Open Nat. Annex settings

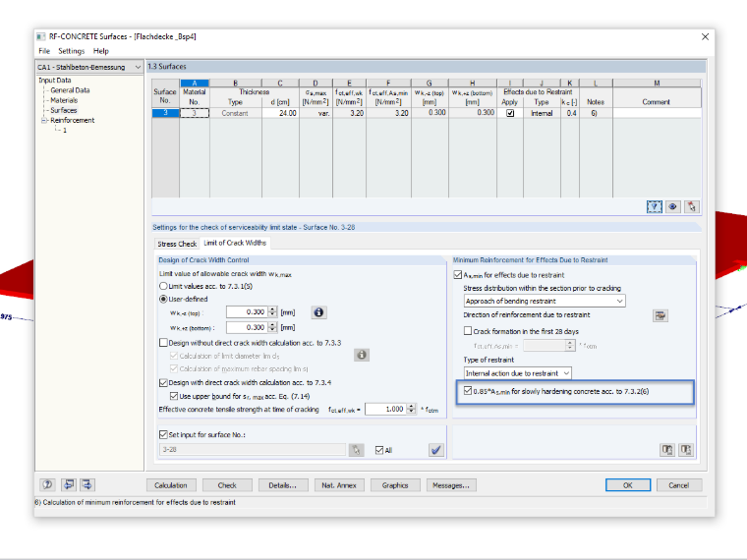click(339, 485)
